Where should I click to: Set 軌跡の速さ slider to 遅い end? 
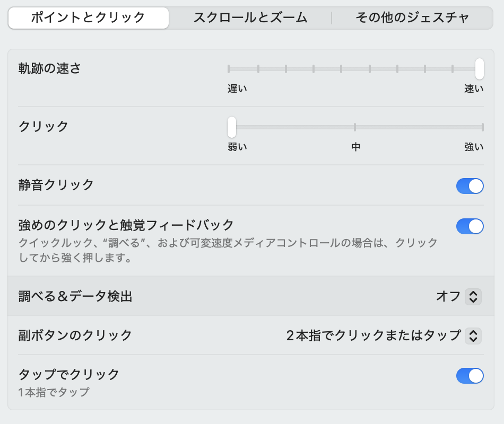pyautogui.click(x=229, y=68)
